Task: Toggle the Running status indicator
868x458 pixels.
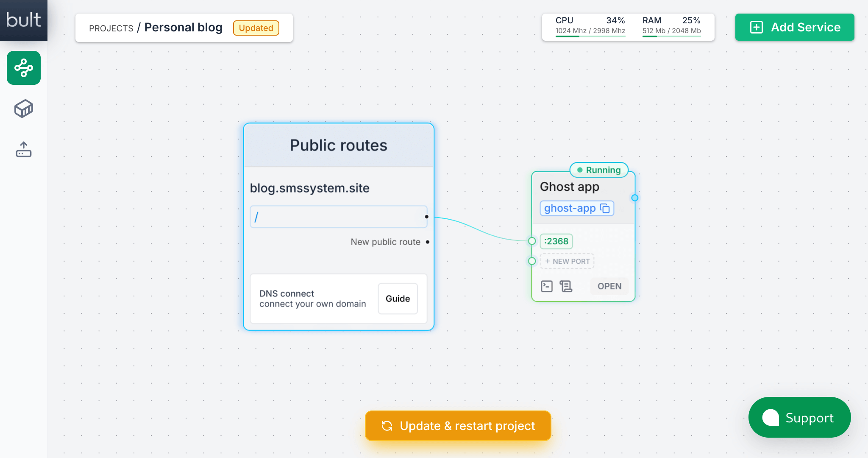Action: (x=599, y=170)
